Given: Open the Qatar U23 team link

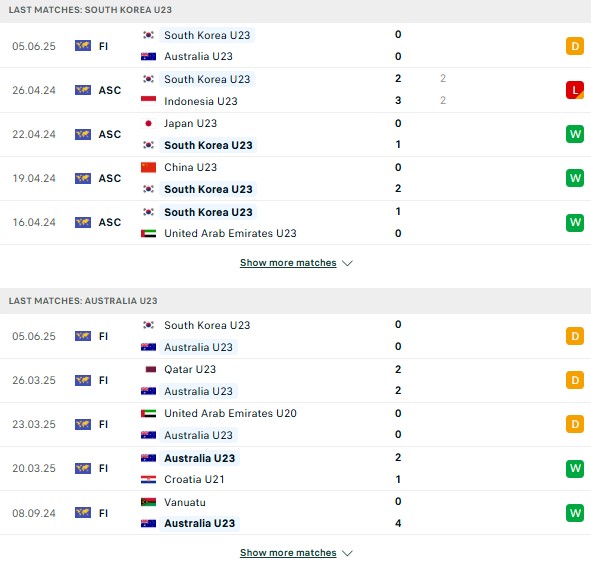Looking at the screenshot, I should [190, 369].
